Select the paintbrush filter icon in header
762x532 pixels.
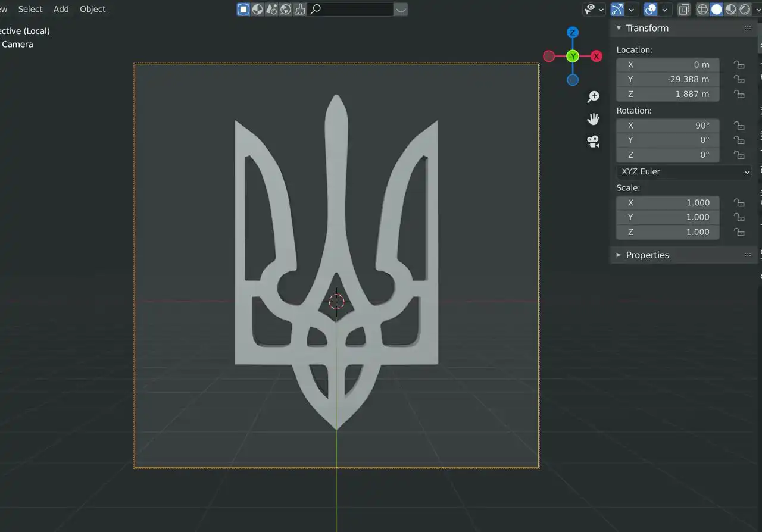click(300, 9)
